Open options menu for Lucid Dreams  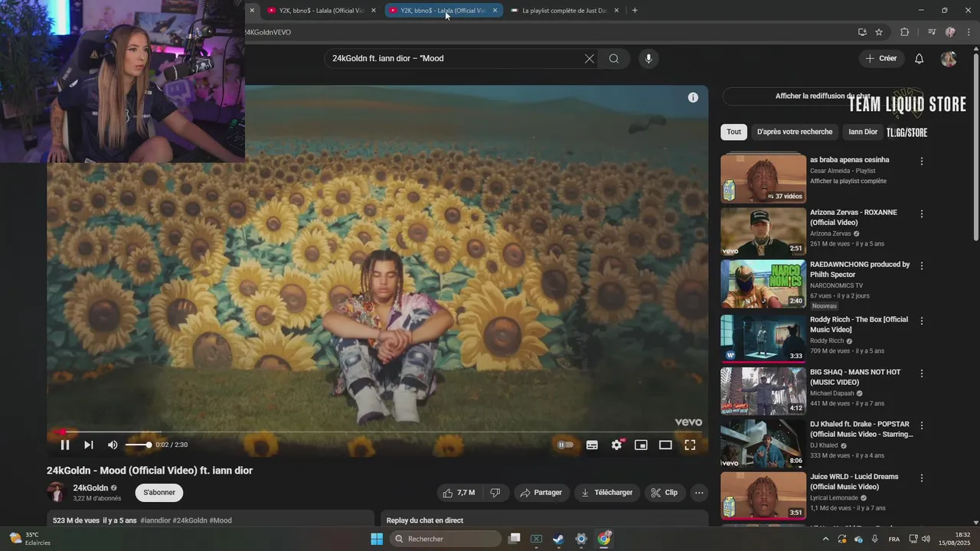(922, 478)
